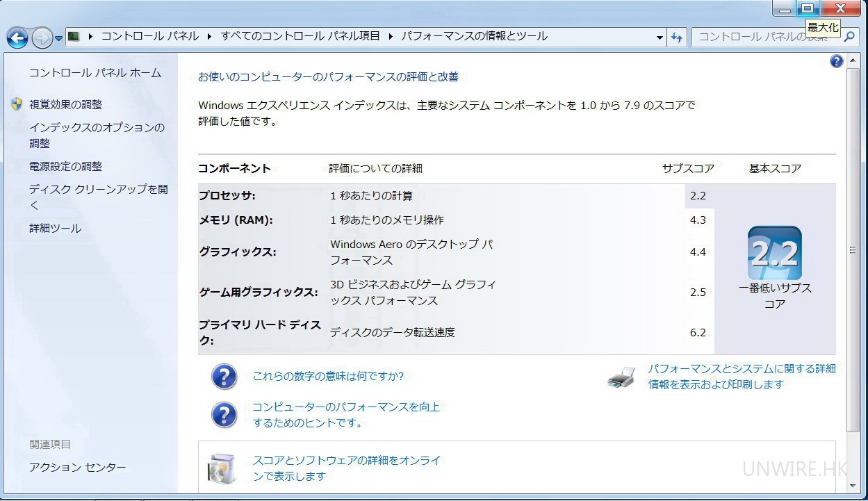The image size is (868, 501).
Task: Click the back navigation arrow button
Action: tap(17, 38)
